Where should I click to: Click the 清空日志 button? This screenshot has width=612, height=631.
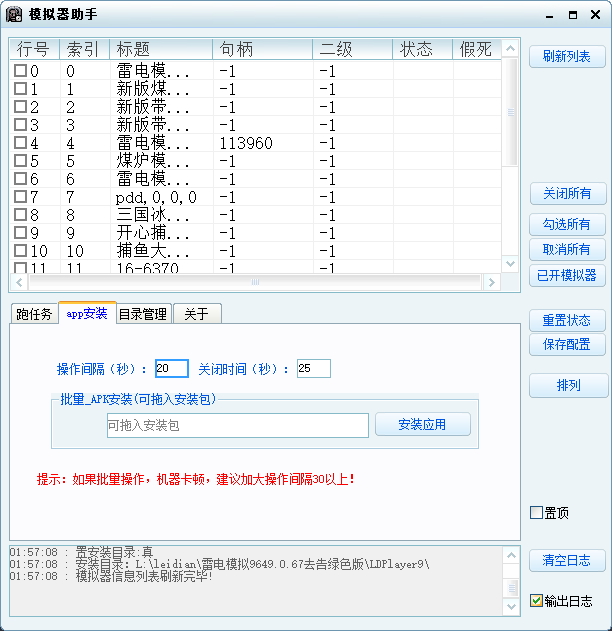[566, 561]
